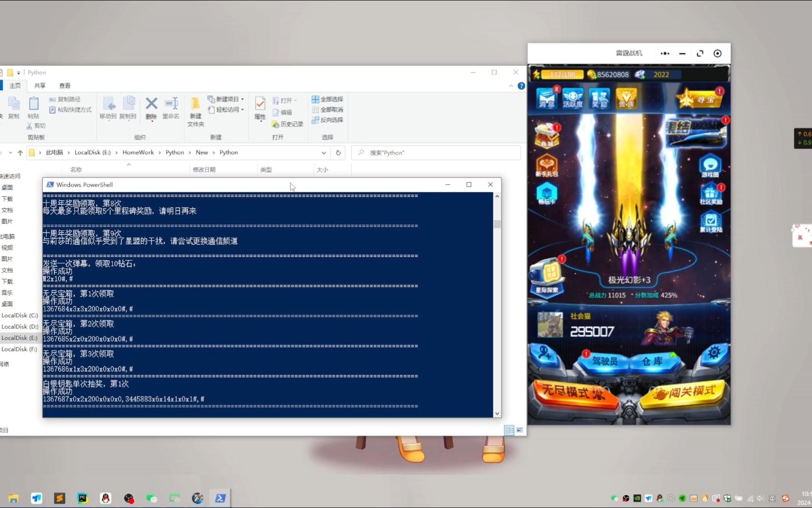Open the quick access toolbar dropdown arrow
The image size is (812, 508).
click(x=19, y=72)
